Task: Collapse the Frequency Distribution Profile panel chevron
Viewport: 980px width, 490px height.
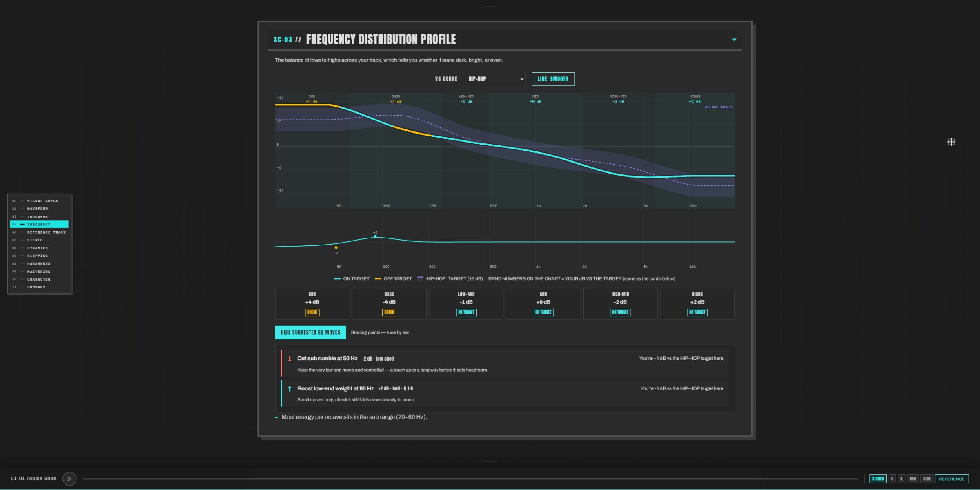Action: pos(734,40)
